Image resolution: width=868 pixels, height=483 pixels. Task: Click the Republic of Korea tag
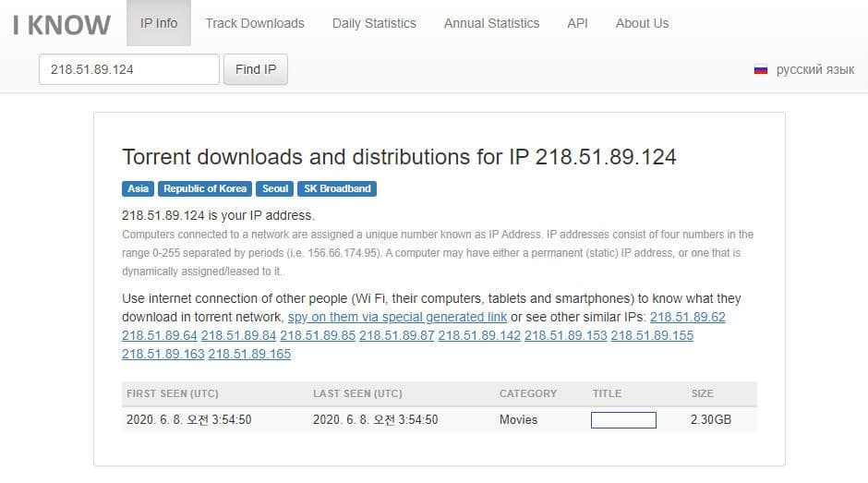coord(205,189)
